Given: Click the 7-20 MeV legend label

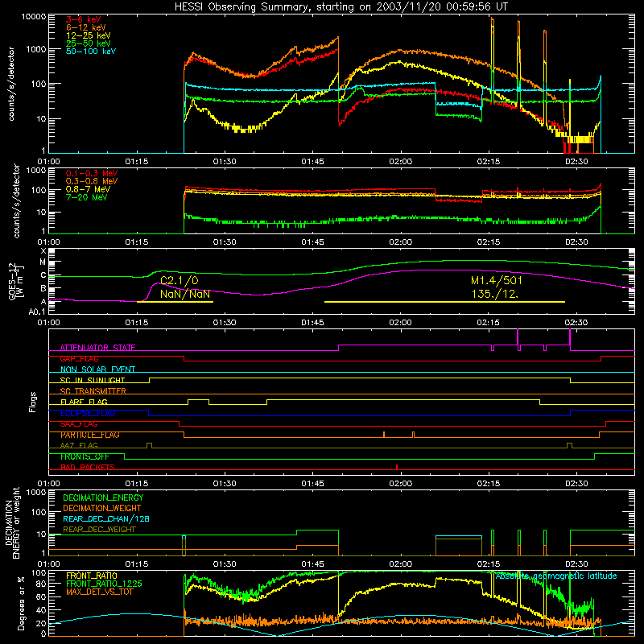Looking at the screenshot, I should point(87,197).
